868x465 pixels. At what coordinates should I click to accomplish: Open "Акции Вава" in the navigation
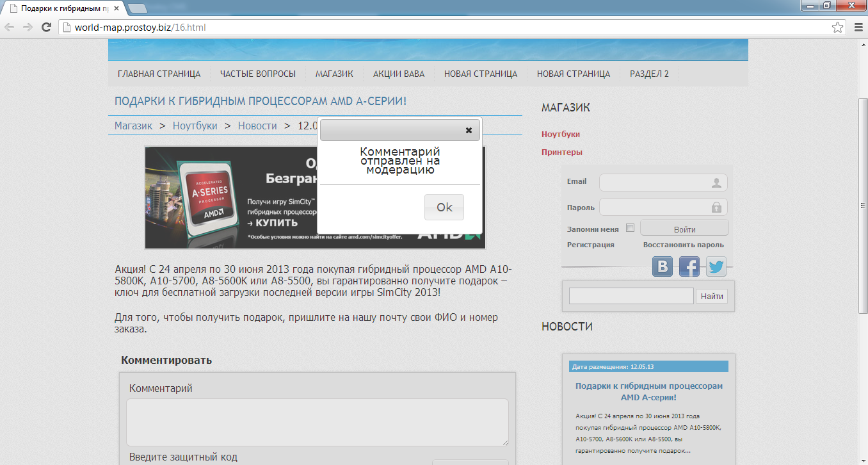click(399, 74)
